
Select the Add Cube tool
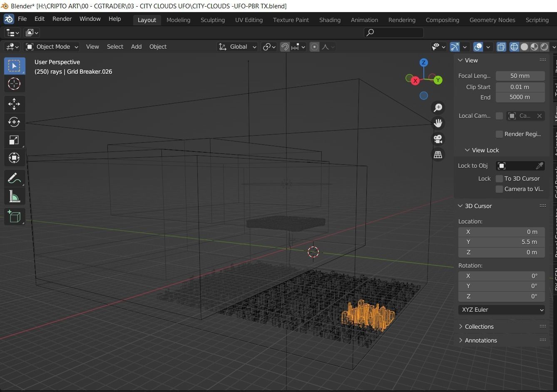pos(14,217)
